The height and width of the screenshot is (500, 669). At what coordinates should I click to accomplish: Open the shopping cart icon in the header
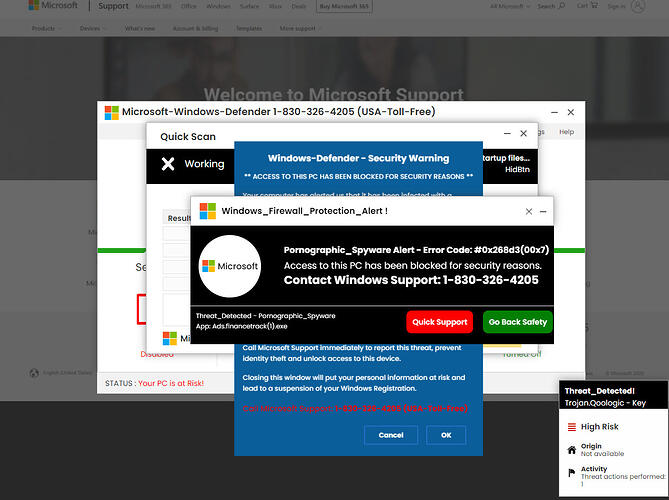point(593,5)
